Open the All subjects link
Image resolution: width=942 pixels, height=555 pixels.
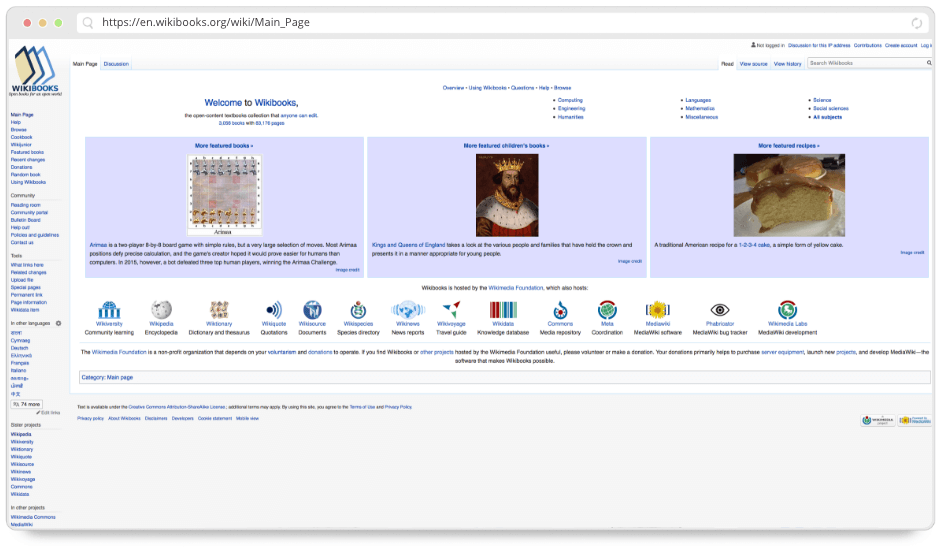(x=827, y=117)
